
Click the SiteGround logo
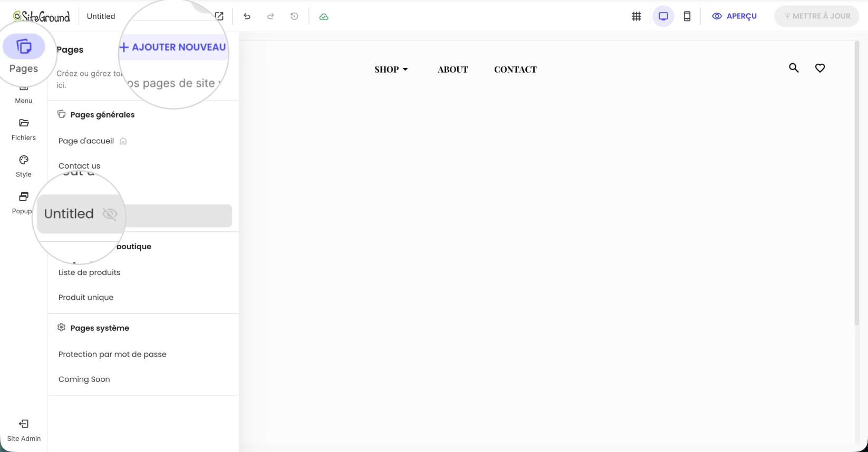42,16
